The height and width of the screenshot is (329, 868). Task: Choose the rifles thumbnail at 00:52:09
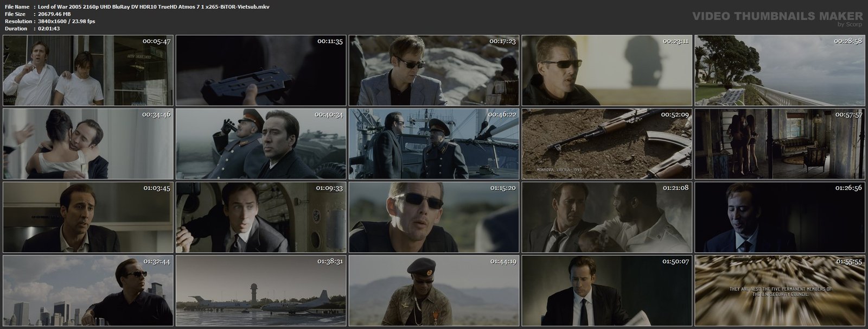tap(607, 144)
